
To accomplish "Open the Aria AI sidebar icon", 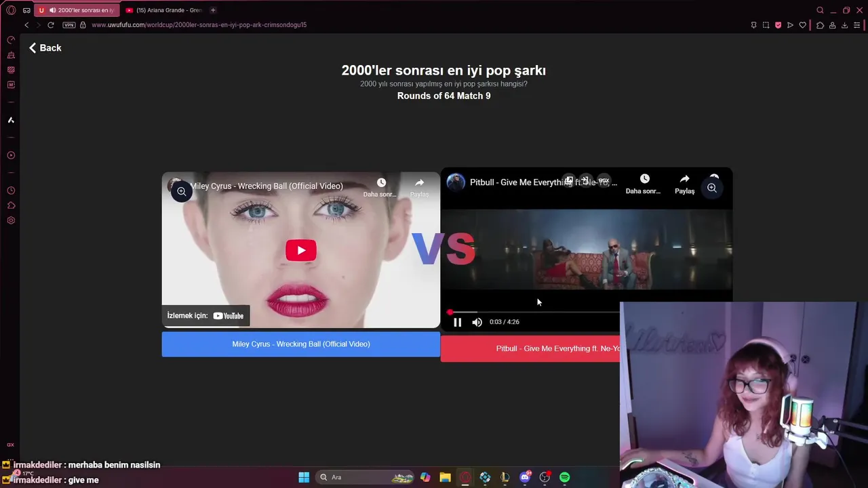I will [11, 120].
